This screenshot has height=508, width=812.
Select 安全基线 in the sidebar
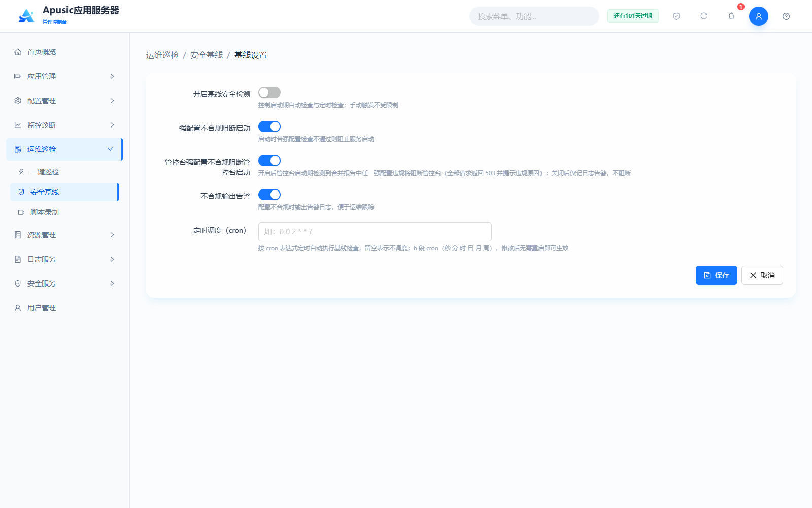pyautogui.click(x=64, y=192)
